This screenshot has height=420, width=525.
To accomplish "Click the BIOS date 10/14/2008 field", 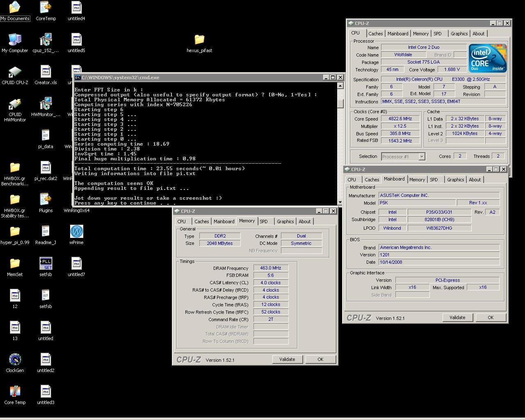I will pyautogui.click(x=439, y=262).
